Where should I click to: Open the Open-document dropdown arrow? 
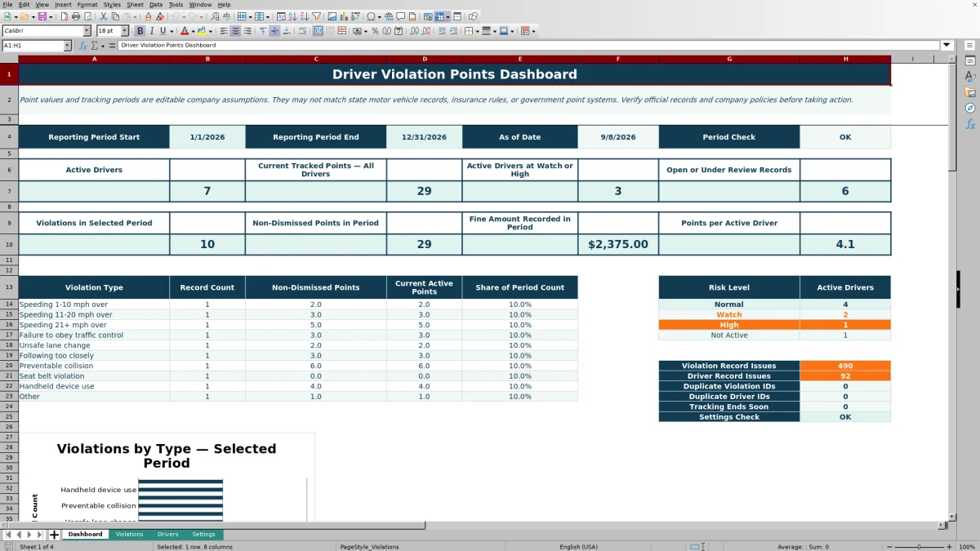(33, 16)
